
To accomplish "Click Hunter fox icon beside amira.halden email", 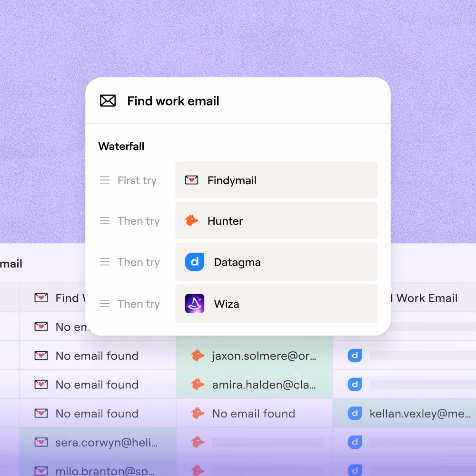I will pos(198,384).
